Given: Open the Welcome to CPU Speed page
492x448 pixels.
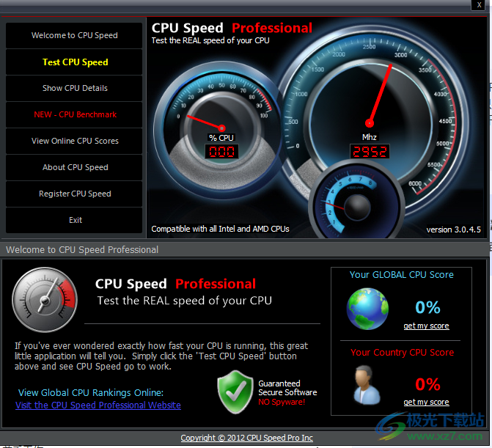Looking at the screenshot, I should click(x=74, y=35).
